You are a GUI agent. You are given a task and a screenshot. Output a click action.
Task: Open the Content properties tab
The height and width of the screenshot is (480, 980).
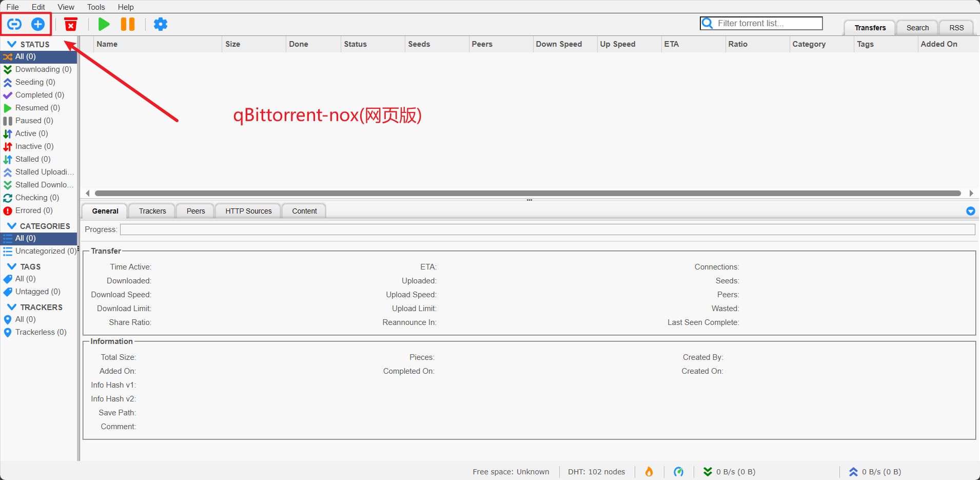click(304, 211)
